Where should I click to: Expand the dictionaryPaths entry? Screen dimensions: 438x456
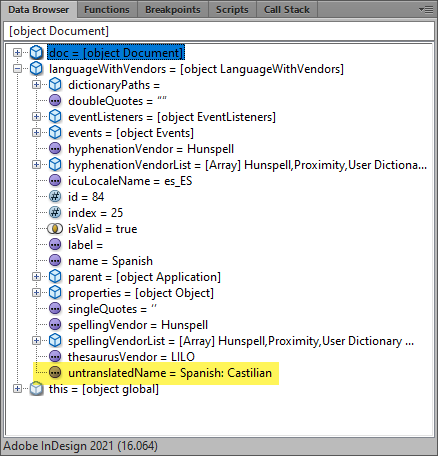click(x=36, y=85)
